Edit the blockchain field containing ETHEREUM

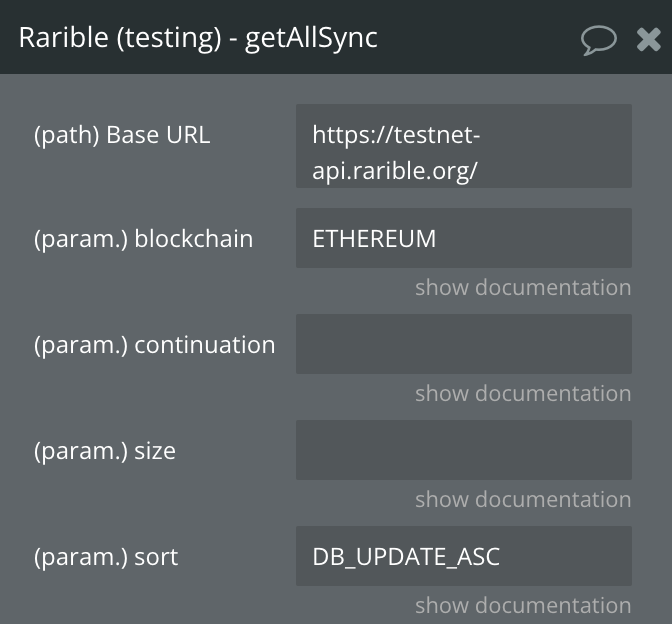coord(464,238)
